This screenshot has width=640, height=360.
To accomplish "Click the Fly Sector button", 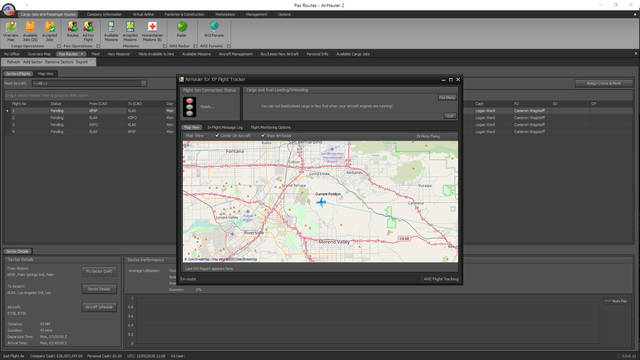I will 99,271.
